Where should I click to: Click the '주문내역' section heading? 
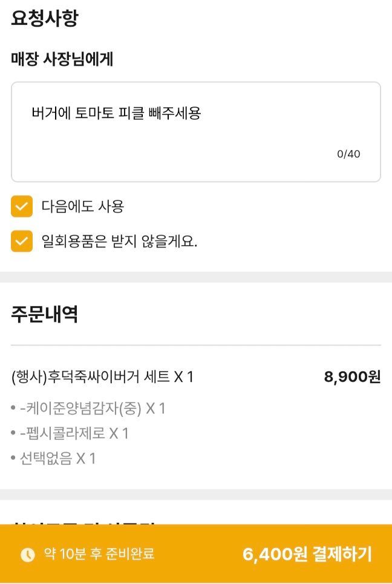(45, 314)
